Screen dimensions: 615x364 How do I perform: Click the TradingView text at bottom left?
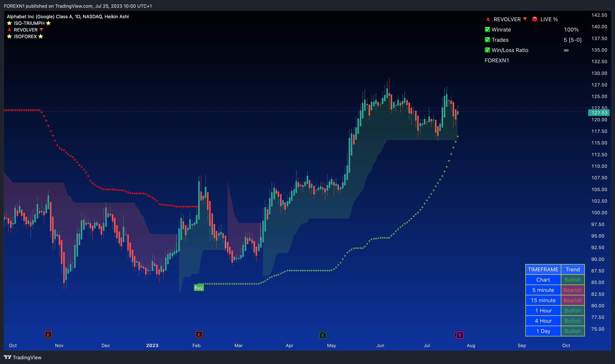point(27,357)
